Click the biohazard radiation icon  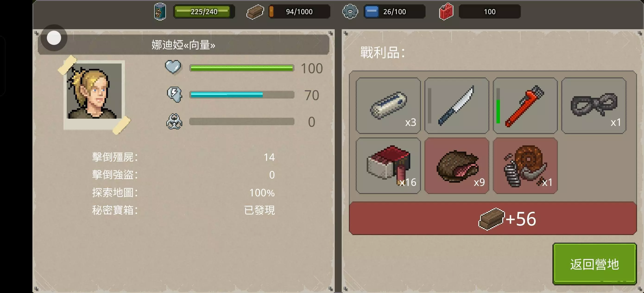(x=174, y=122)
